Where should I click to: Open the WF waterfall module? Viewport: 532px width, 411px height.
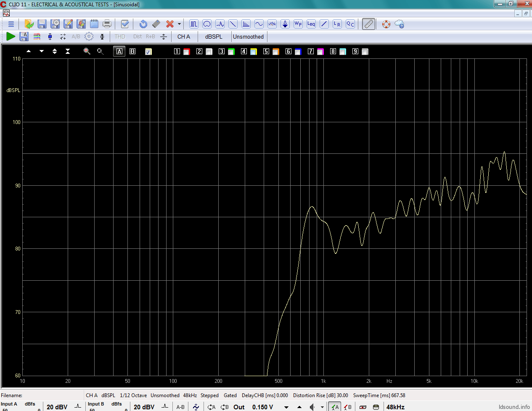pos(298,24)
